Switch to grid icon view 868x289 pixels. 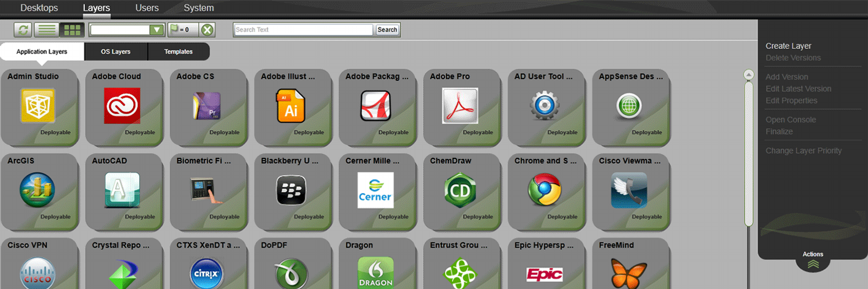[72, 30]
